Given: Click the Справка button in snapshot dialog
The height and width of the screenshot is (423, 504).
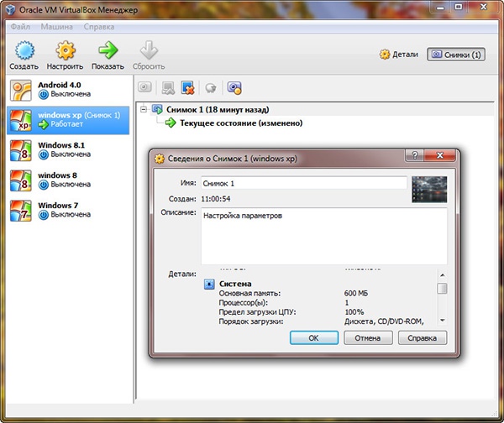Looking at the screenshot, I should tap(422, 337).
